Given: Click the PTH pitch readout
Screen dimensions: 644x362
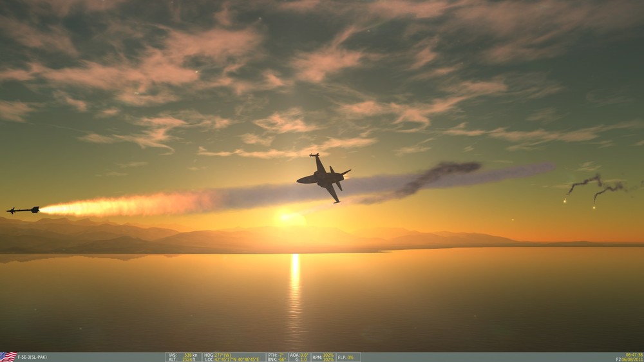Looking at the screenshot, I should (x=276, y=355).
